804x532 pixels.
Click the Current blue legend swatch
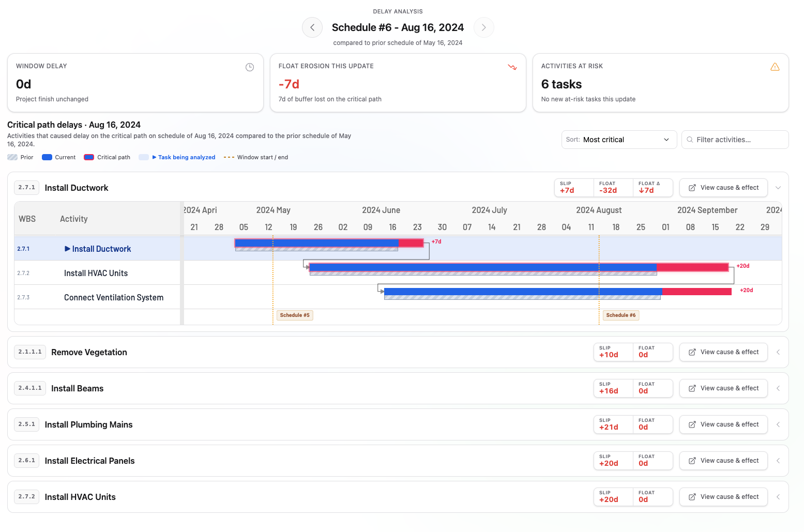(47, 157)
